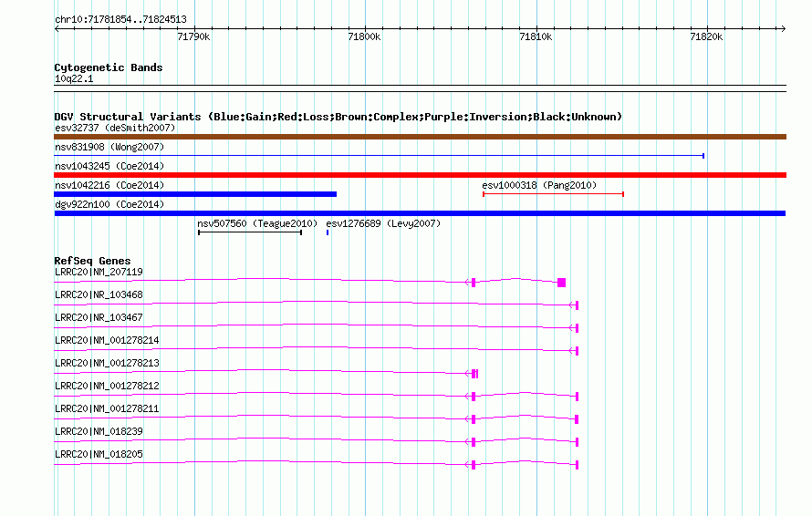
Task: Click the rightmost exon of NM_018205
Action: pyautogui.click(x=577, y=465)
